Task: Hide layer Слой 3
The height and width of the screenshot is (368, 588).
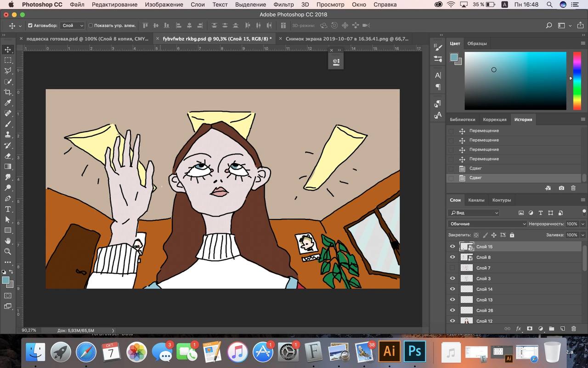Action: point(452,278)
